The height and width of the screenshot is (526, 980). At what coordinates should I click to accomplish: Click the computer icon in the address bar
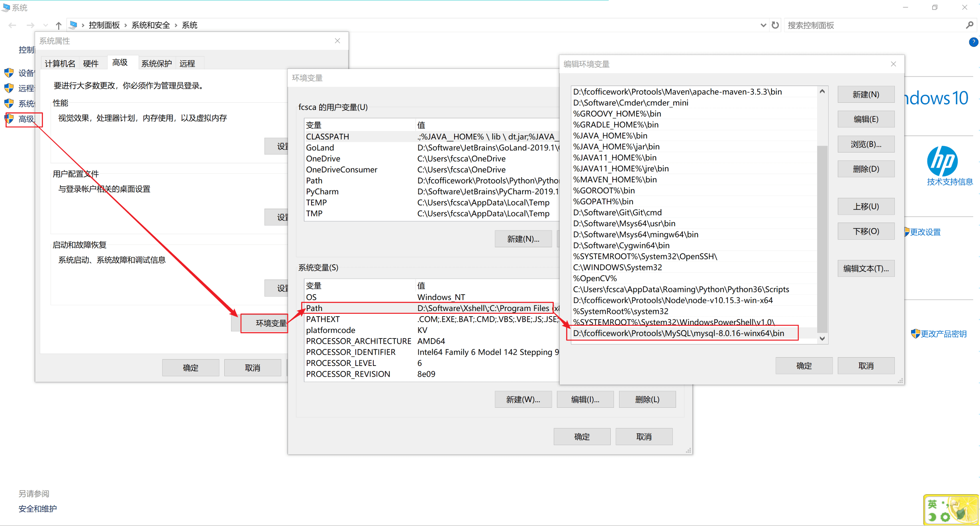pyautogui.click(x=73, y=25)
